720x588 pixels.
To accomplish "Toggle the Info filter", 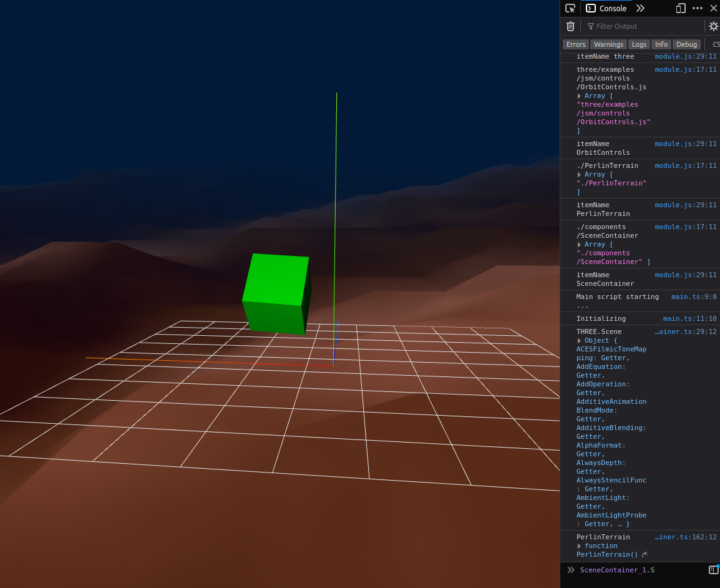I will point(661,44).
